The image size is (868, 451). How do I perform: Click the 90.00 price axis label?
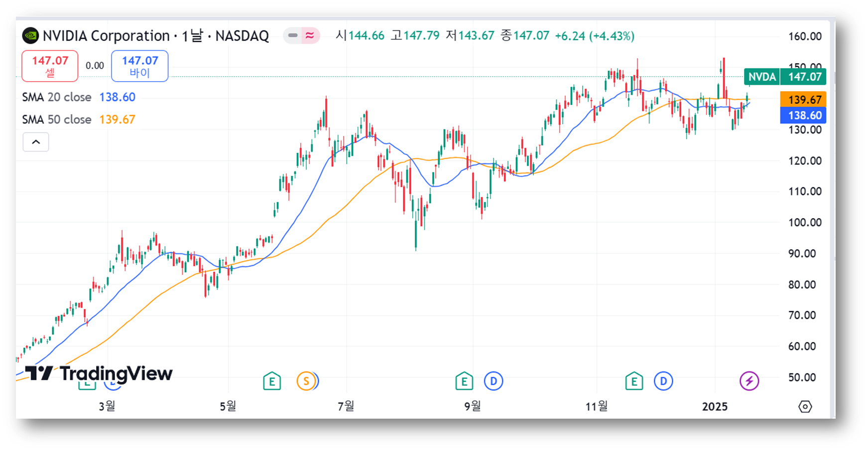pos(802,253)
